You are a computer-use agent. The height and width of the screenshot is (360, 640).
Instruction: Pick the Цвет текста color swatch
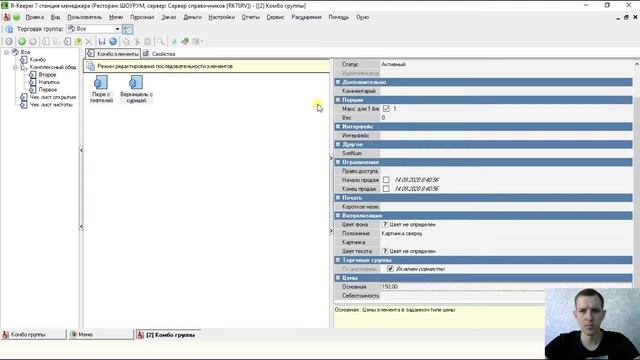(x=384, y=251)
